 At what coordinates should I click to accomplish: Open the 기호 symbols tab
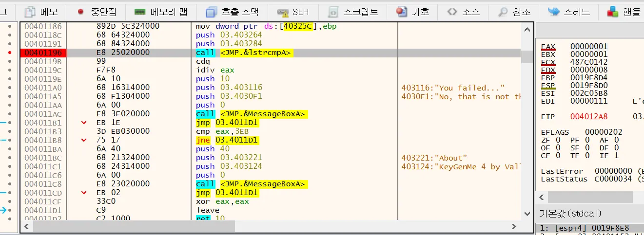[412, 12]
